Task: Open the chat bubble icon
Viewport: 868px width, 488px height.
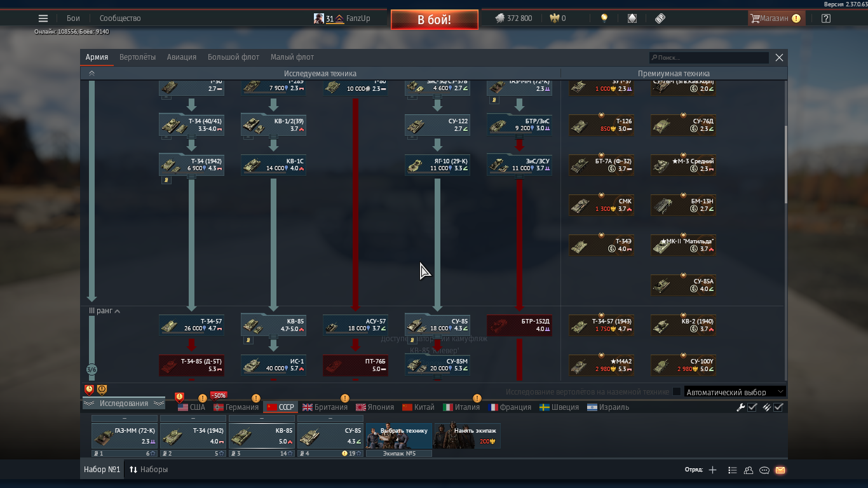Action: coord(764,470)
